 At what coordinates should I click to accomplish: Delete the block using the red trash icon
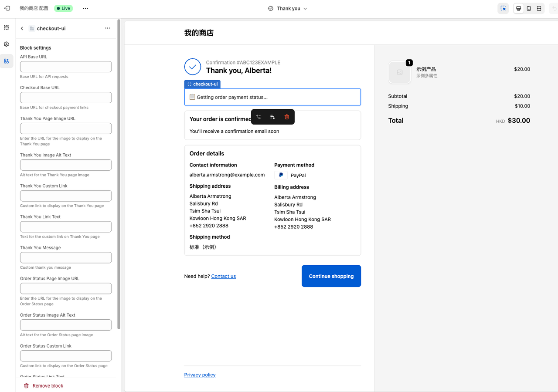pos(286,117)
